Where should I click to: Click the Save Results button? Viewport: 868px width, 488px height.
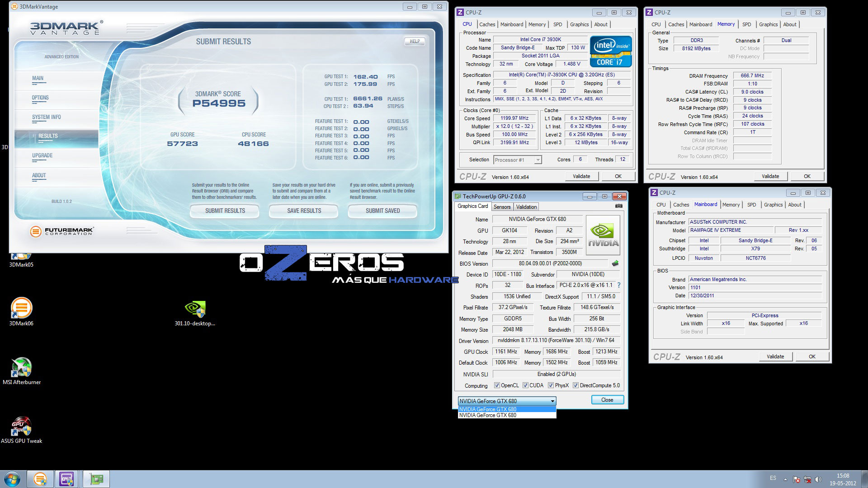(x=304, y=211)
